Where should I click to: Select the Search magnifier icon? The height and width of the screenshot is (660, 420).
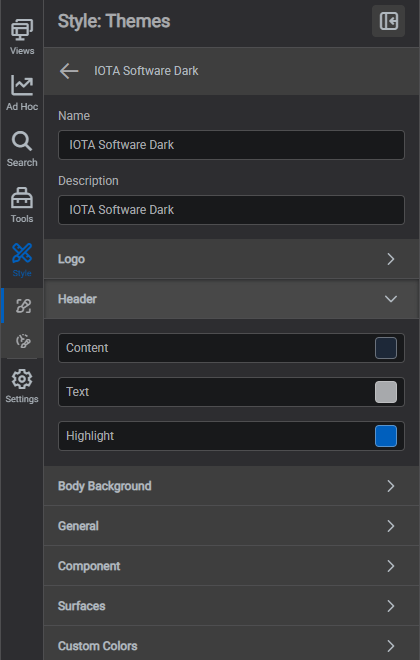coord(22,141)
